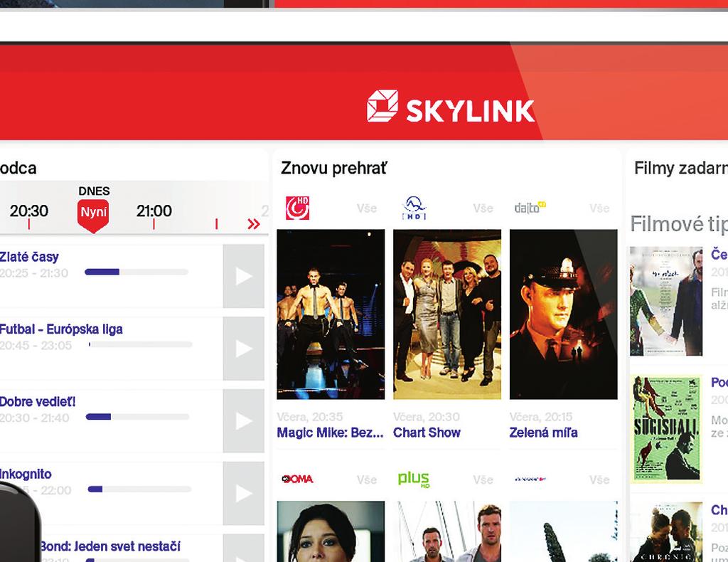Click the Inkognito progress bar

(139, 489)
